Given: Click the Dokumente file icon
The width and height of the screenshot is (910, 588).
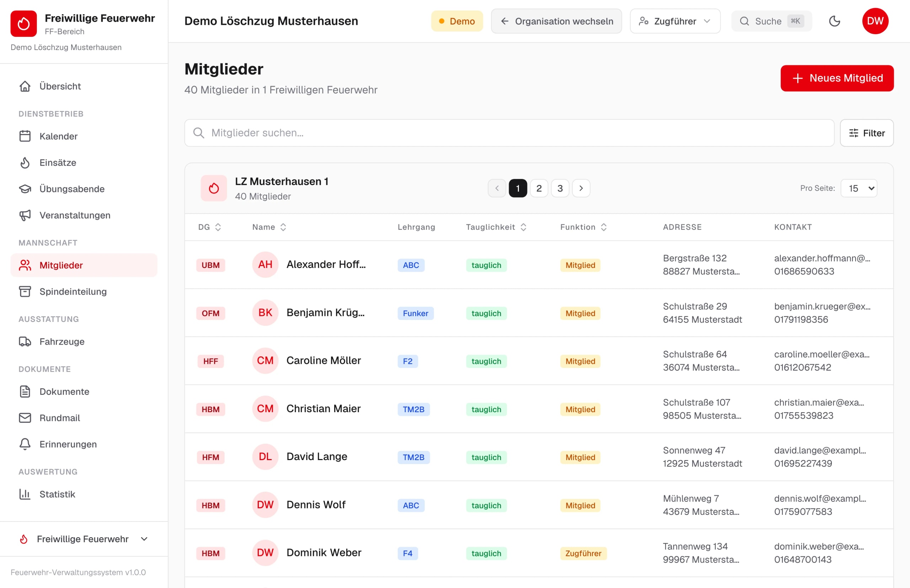Looking at the screenshot, I should tap(25, 392).
